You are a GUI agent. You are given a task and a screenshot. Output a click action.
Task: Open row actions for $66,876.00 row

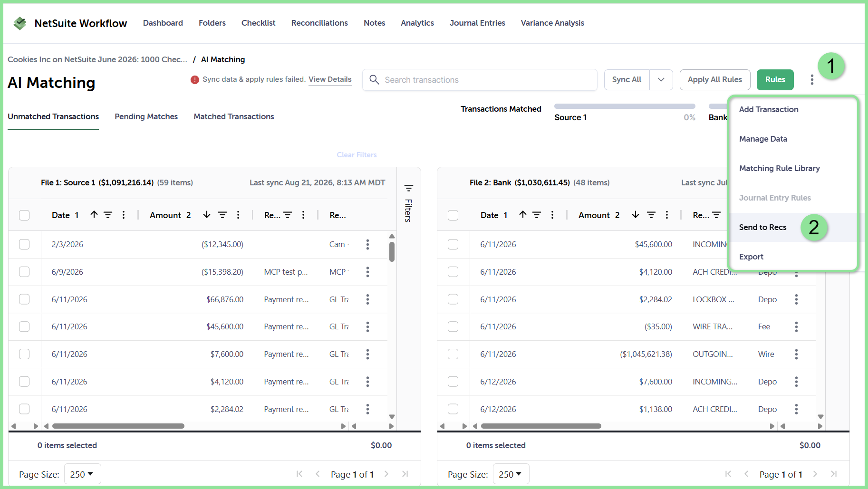coord(367,299)
